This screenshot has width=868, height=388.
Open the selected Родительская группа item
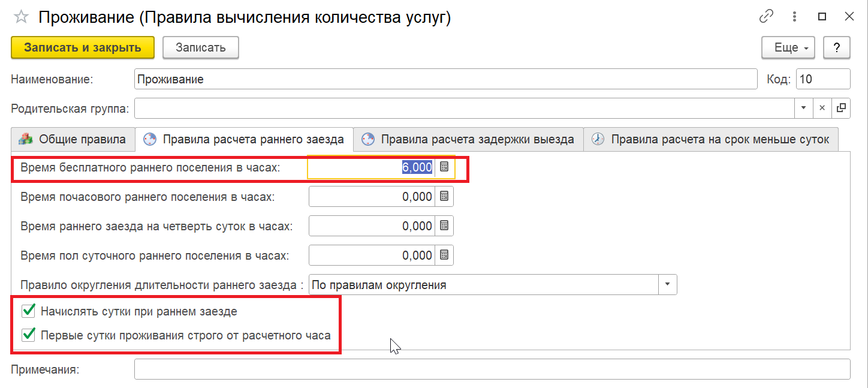pyautogui.click(x=841, y=108)
